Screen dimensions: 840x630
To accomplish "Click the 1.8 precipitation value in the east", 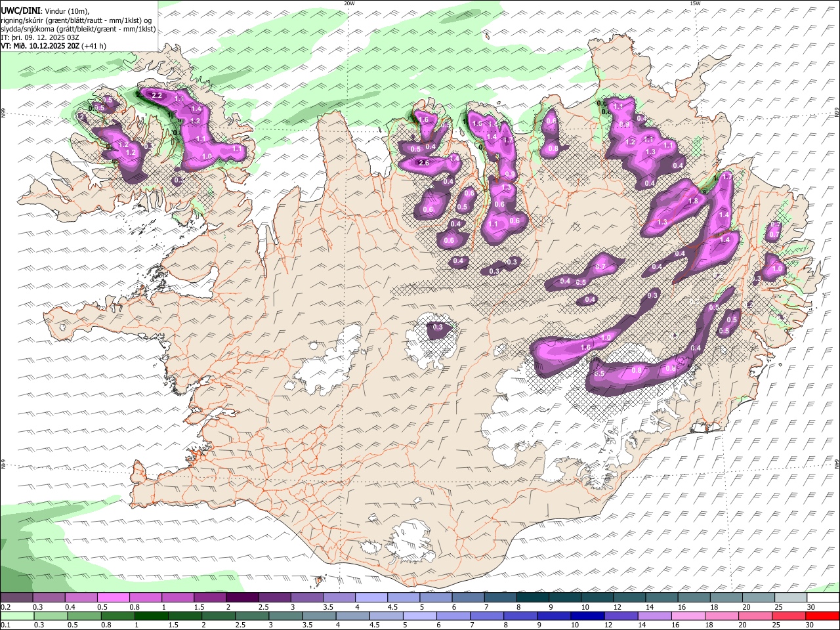I will [x=693, y=201].
